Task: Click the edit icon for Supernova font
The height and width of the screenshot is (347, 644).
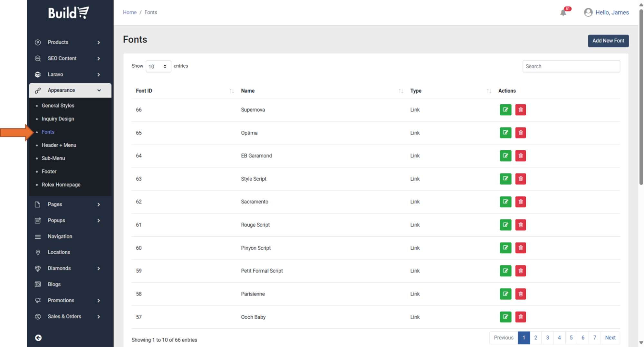Action: (x=505, y=110)
